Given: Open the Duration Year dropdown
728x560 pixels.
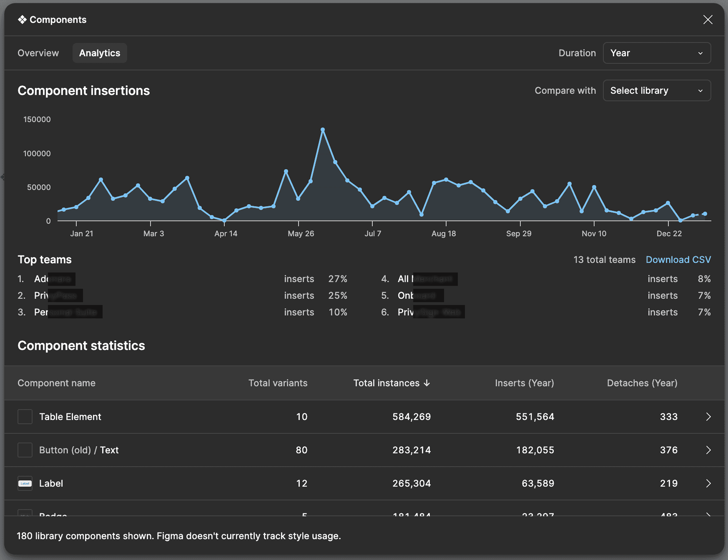Looking at the screenshot, I should coord(657,53).
